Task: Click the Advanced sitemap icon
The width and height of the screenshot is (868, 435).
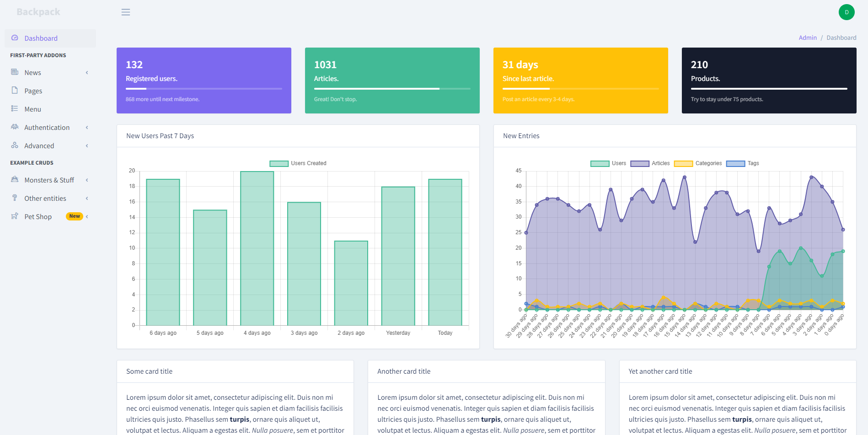Action: pos(15,145)
